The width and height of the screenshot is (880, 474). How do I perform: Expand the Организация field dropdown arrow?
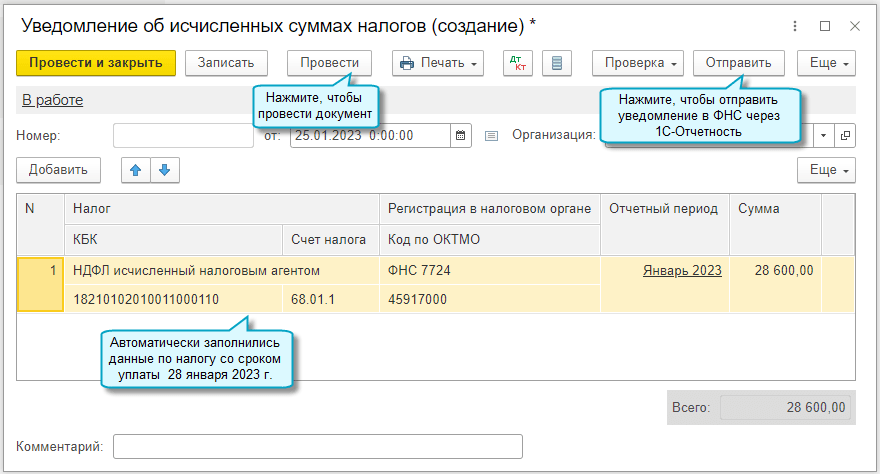tap(824, 136)
